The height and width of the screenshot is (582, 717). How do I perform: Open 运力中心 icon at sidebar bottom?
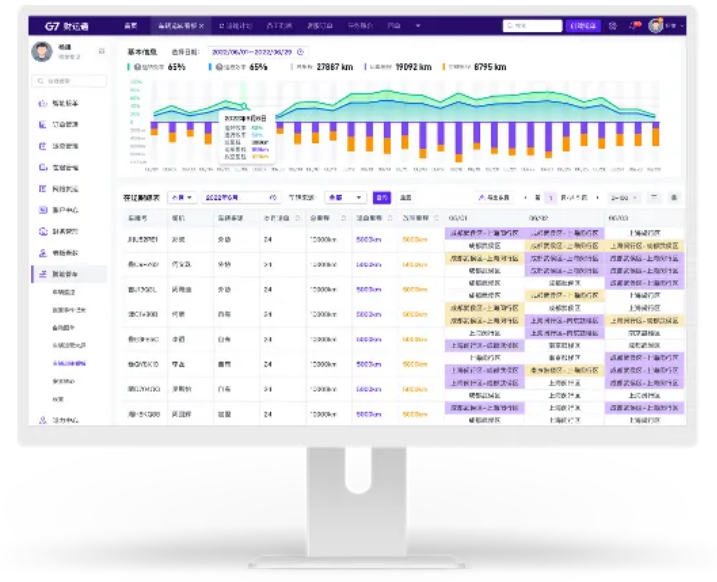coord(43,420)
